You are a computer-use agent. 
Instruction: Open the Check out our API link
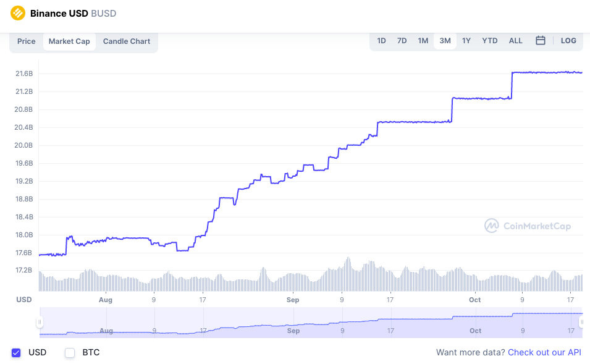pyautogui.click(x=544, y=352)
